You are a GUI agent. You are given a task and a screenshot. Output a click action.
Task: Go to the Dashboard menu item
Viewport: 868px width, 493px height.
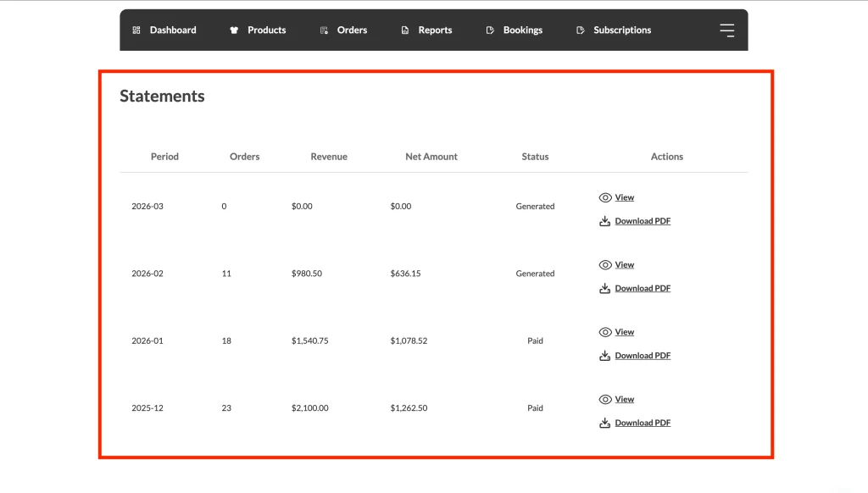[173, 30]
